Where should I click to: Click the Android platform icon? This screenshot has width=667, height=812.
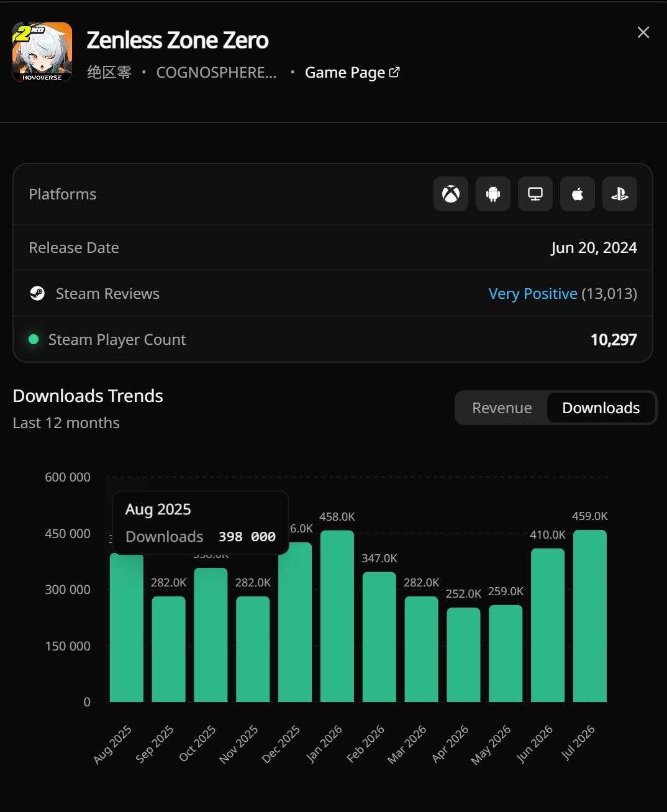pyautogui.click(x=493, y=194)
